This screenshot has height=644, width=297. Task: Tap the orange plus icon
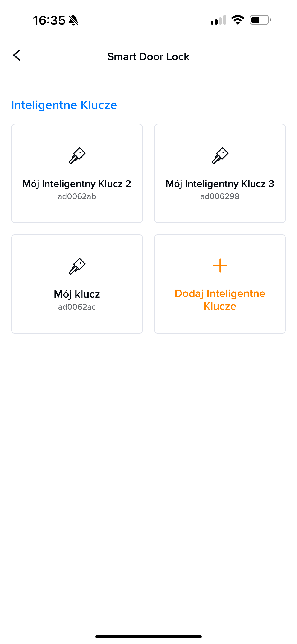pos(220,266)
